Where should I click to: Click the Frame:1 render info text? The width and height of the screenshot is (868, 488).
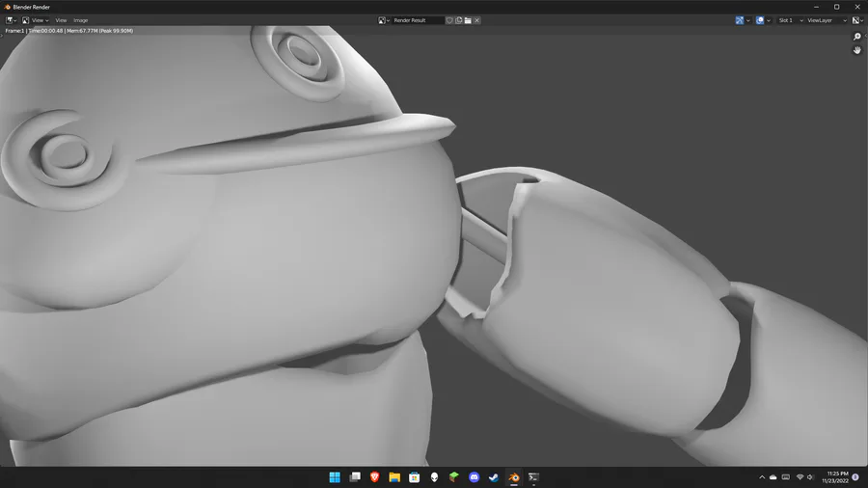[x=69, y=31]
